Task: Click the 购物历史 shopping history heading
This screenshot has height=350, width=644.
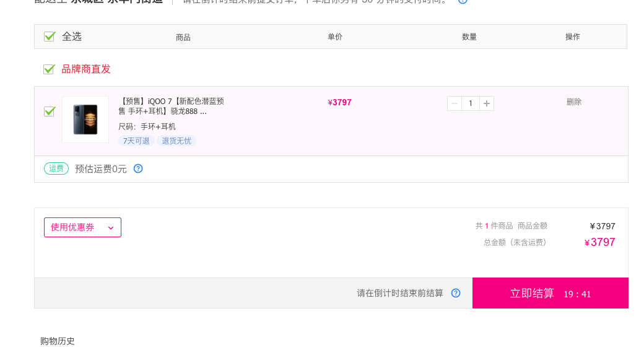Action: click(x=58, y=341)
